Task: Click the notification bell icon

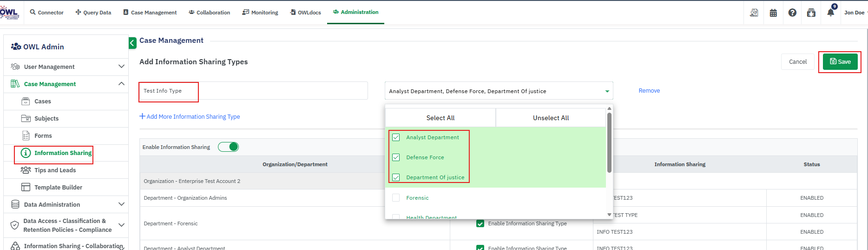Action: click(830, 13)
